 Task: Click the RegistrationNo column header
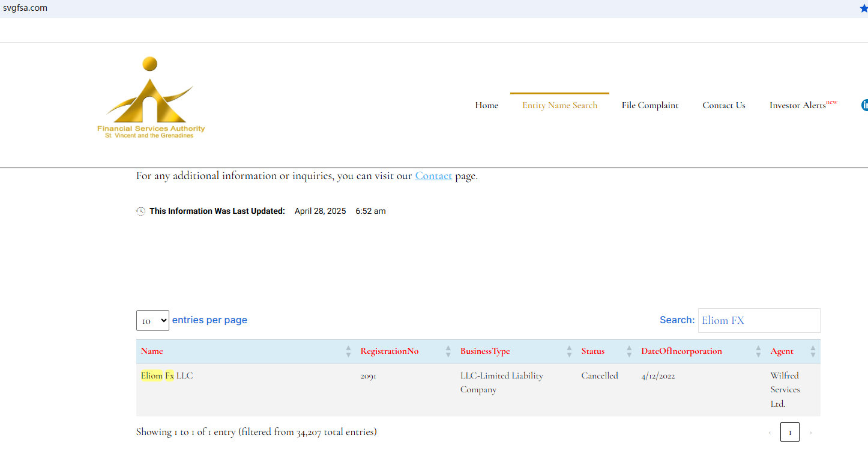406,351
